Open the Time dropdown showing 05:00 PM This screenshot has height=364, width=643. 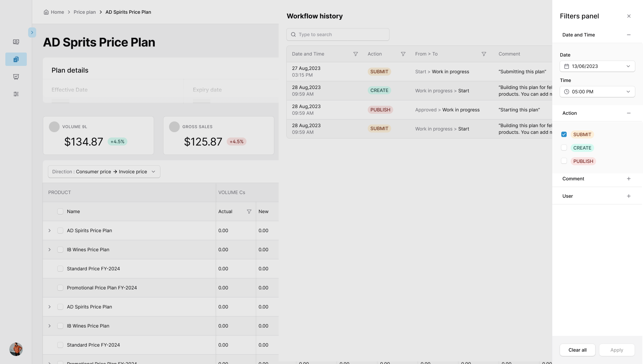pos(597,92)
